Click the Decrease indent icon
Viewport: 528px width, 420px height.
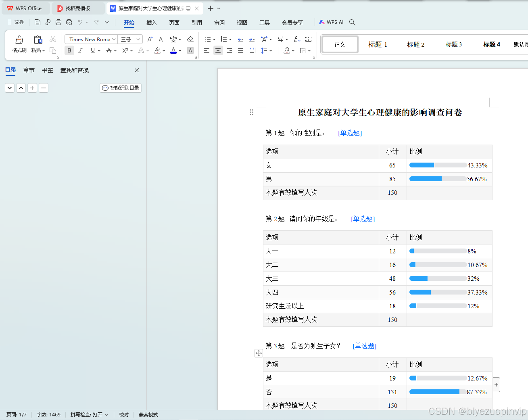tap(240, 39)
